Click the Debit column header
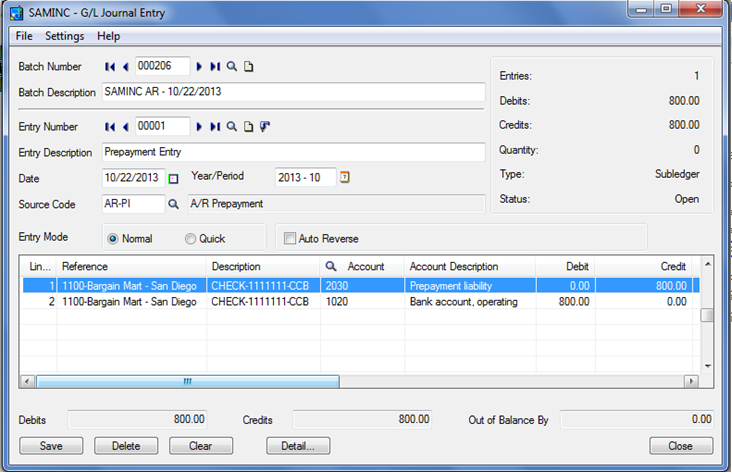732x473 pixels. coord(565,266)
